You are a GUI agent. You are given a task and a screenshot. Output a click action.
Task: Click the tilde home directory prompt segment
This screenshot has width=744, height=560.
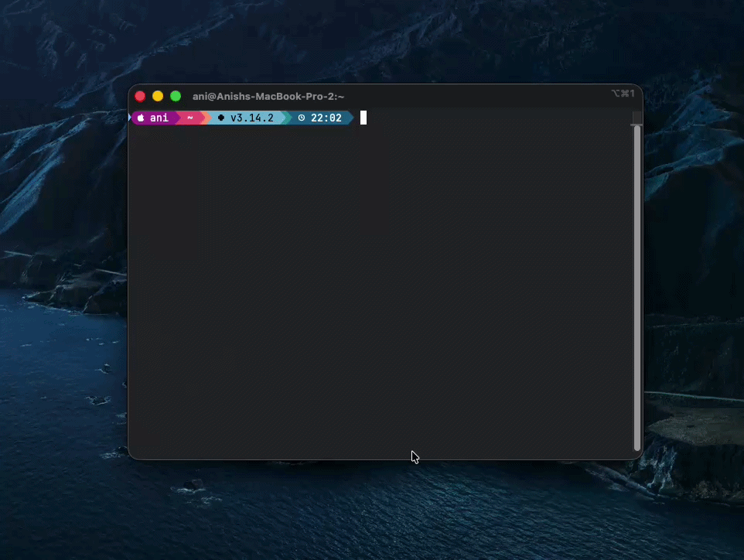point(189,118)
